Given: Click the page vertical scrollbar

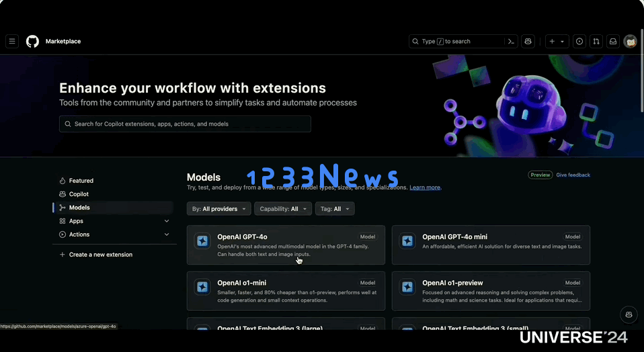Looking at the screenshot, I should 641,70.
